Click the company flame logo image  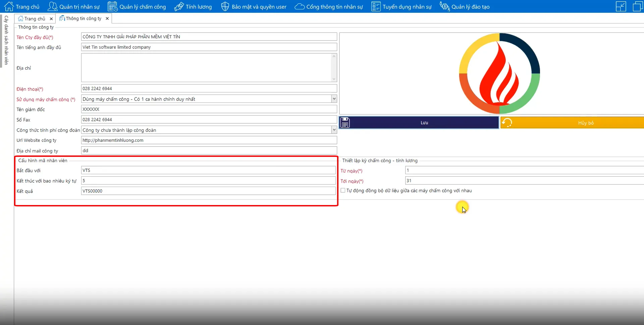tap(499, 73)
